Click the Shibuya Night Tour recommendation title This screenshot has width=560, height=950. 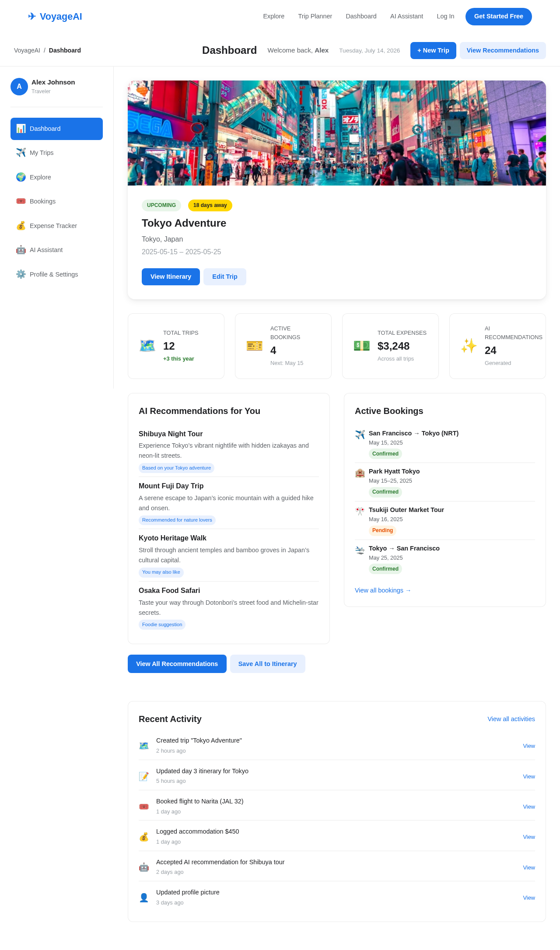(x=171, y=434)
